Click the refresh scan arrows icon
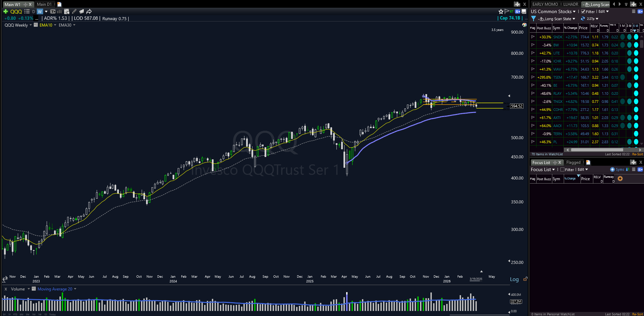This screenshot has width=644, height=316. point(583,19)
